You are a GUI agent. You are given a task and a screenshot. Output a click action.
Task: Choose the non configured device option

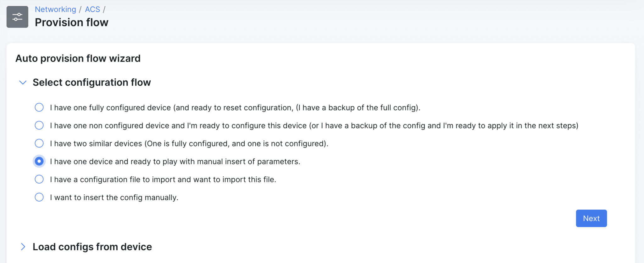pos(39,125)
